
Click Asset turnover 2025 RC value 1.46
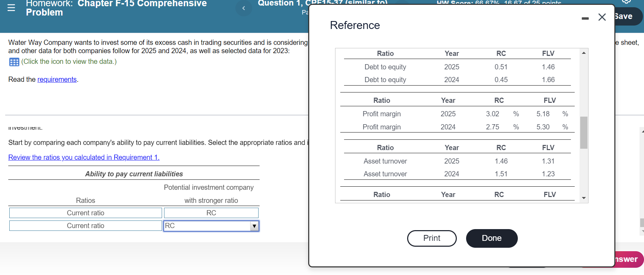click(x=501, y=161)
